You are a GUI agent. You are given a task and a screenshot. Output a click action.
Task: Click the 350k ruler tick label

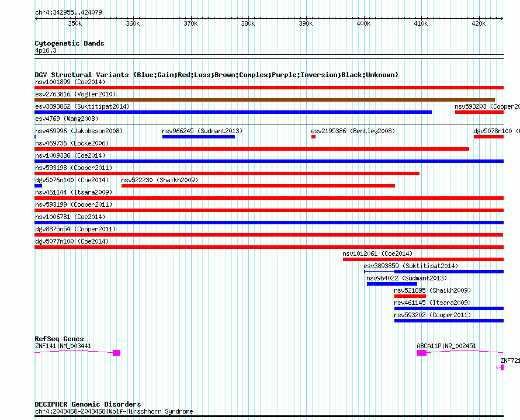(75, 23)
